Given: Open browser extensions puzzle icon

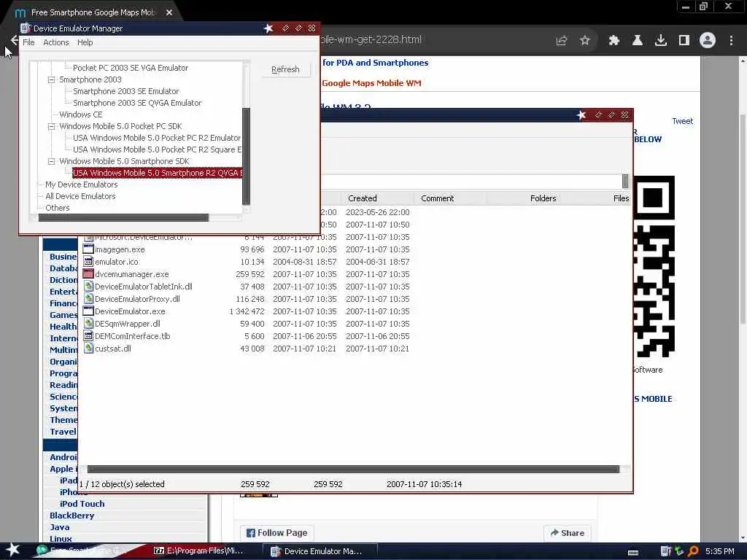Looking at the screenshot, I should pos(614,41).
